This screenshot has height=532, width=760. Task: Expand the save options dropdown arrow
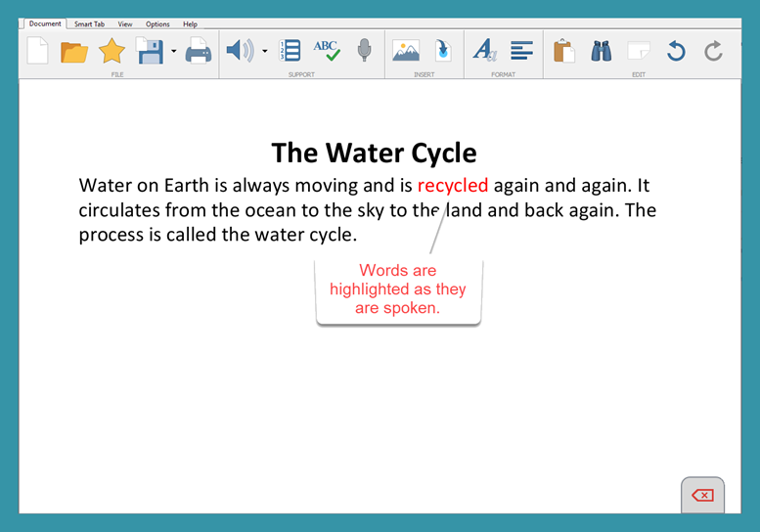173,51
